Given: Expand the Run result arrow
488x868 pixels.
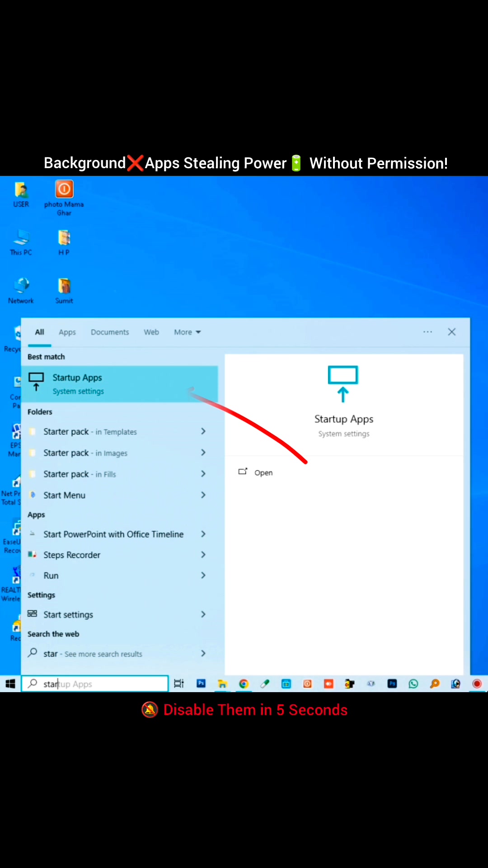Looking at the screenshot, I should tap(203, 576).
